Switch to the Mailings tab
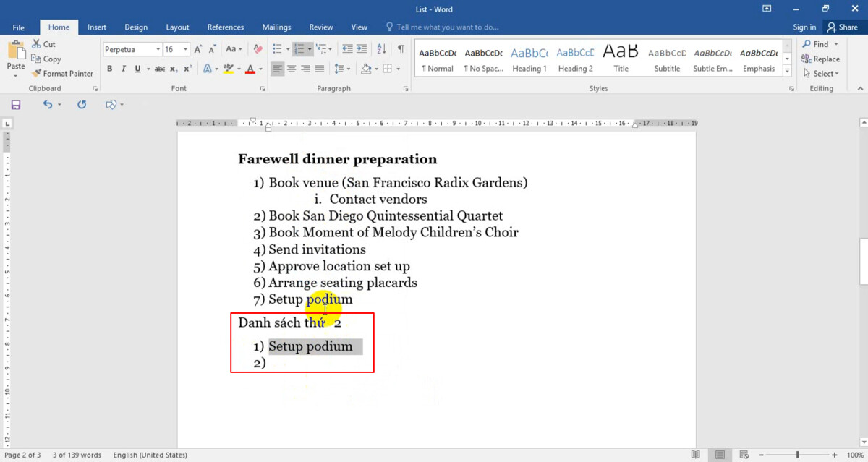Image resolution: width=868 pixels, height=462 pixels. [276, 27]
